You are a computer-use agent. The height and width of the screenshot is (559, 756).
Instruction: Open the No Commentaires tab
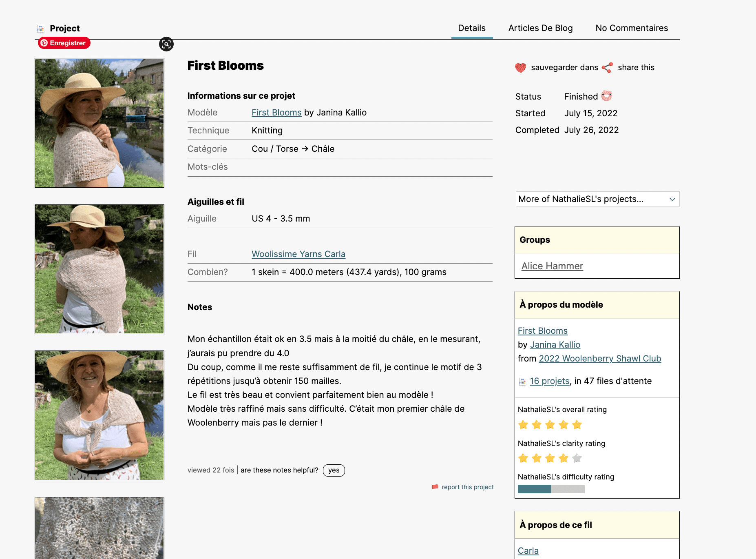[631, 28]
